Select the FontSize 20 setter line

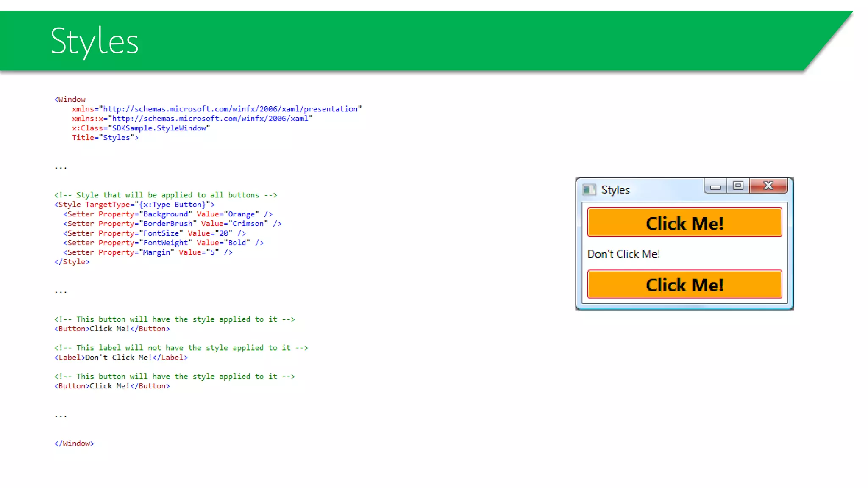click(154, 233)
